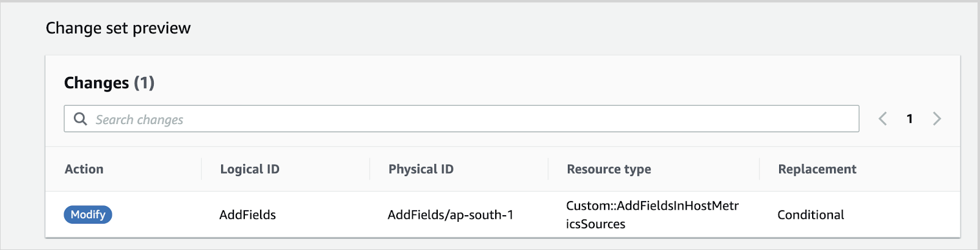Screen dimensions: 980x250
Task: Click the Action column header
Action: 84,169
